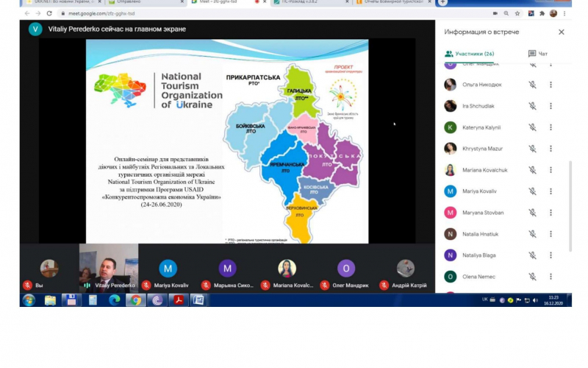Viewport: 588px width, 368px height.
Task: Click the Olena Nemec avatar in list
Action: click(450, 277)
